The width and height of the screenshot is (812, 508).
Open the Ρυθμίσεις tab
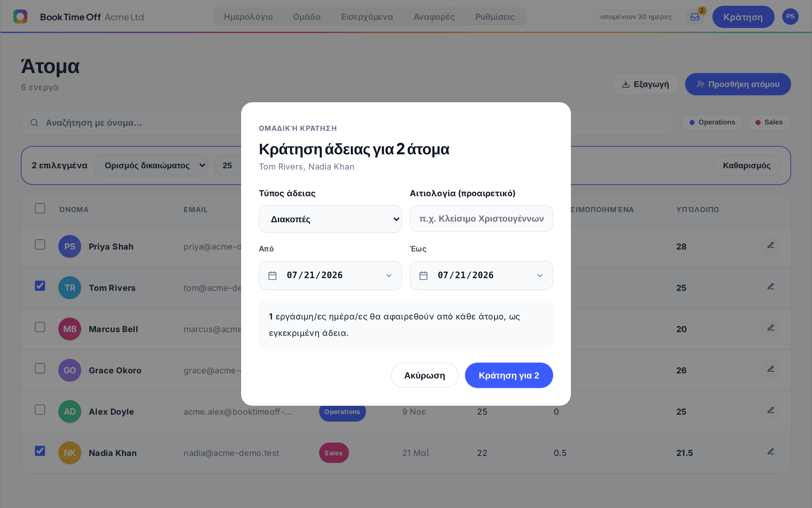(495, 17)
